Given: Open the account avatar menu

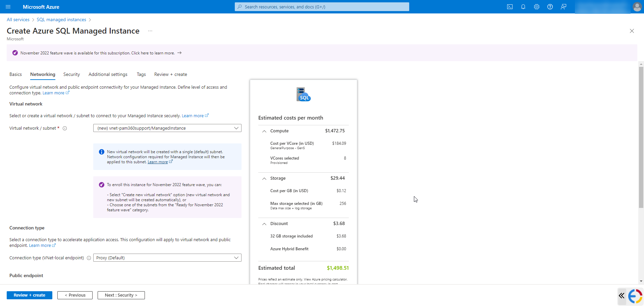Looking at the screenshot, I should tap(637, 7).
